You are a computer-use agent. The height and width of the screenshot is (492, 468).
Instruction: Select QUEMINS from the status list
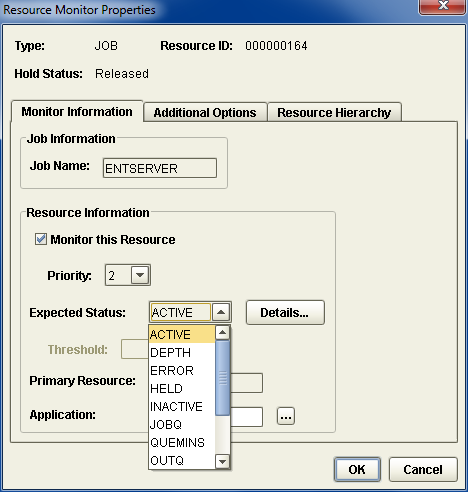click(x=182, y=442)
